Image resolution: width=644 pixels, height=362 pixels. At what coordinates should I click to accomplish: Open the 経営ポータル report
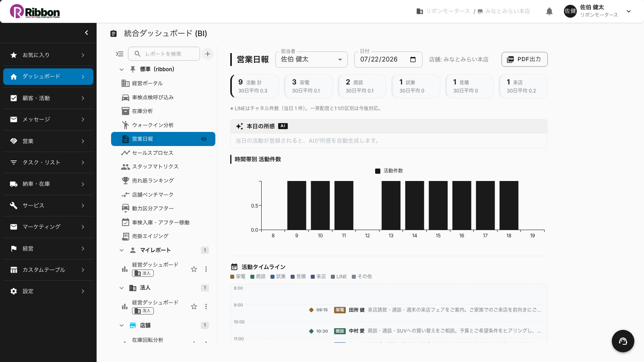click(x=163, y=83)
